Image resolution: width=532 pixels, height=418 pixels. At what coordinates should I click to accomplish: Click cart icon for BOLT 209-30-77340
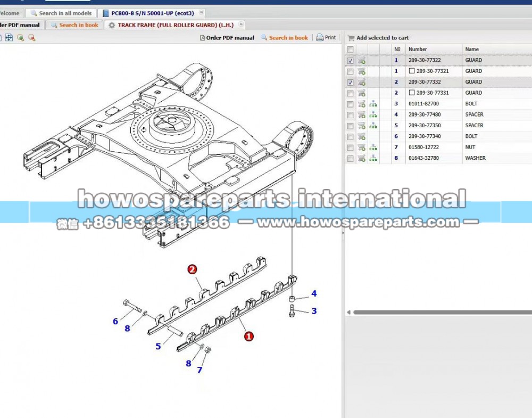(362, 136)
